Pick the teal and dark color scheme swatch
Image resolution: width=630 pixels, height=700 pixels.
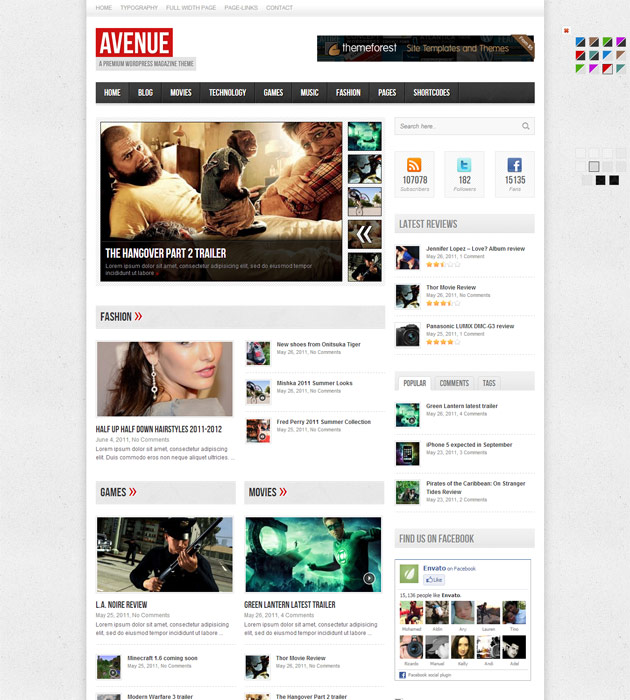594,55
